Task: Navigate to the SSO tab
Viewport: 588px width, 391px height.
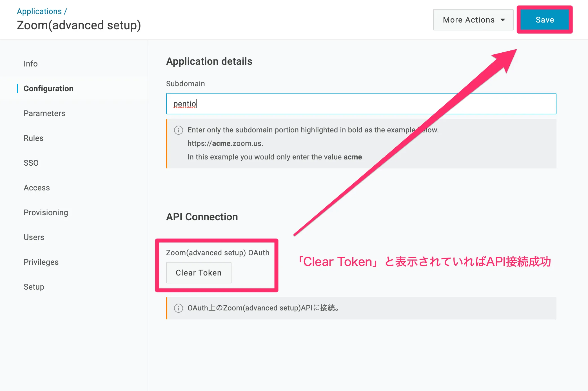Action: 31,163
